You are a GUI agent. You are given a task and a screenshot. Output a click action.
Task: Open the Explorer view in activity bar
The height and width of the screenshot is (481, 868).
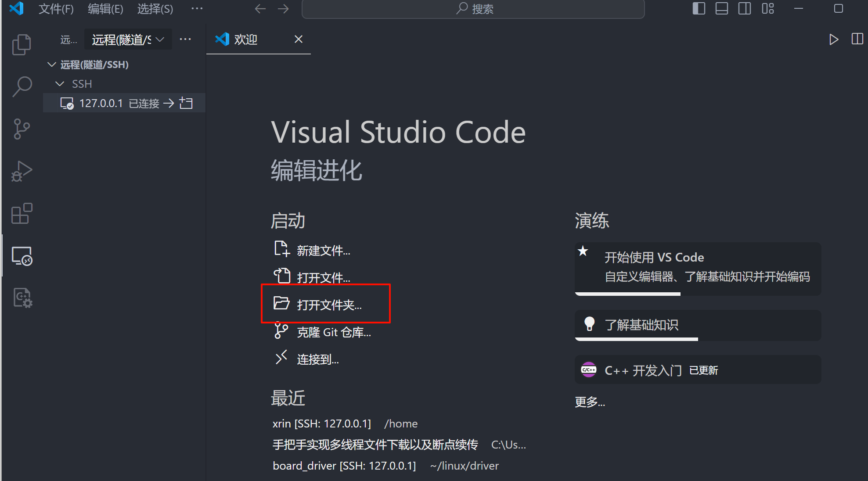22,44
